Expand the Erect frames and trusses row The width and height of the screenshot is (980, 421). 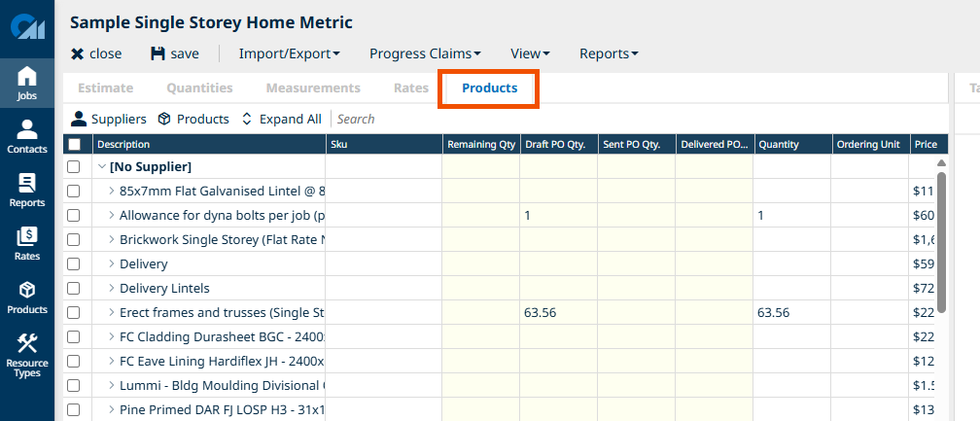[x=112, y=312]
